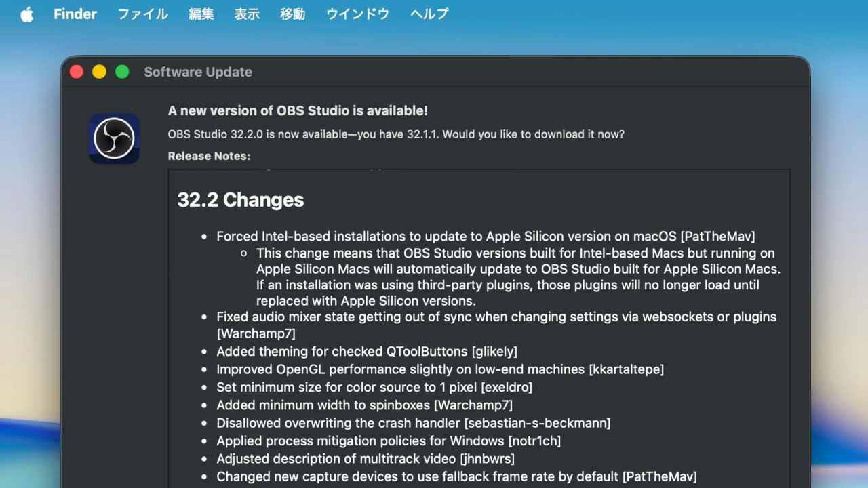Open the ヘルプ menu
Viewport: 868px width, 488px height.
pos(429,14)
